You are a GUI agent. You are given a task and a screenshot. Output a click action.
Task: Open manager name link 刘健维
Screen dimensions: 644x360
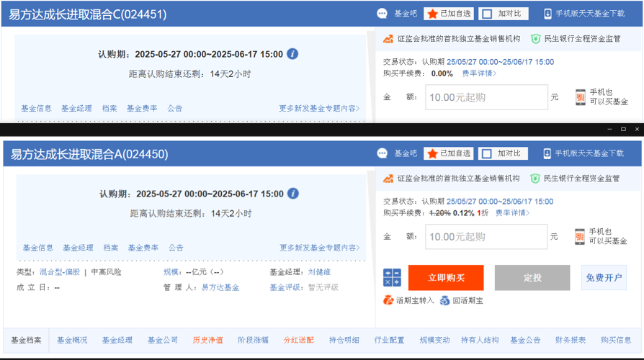(319, 272)
